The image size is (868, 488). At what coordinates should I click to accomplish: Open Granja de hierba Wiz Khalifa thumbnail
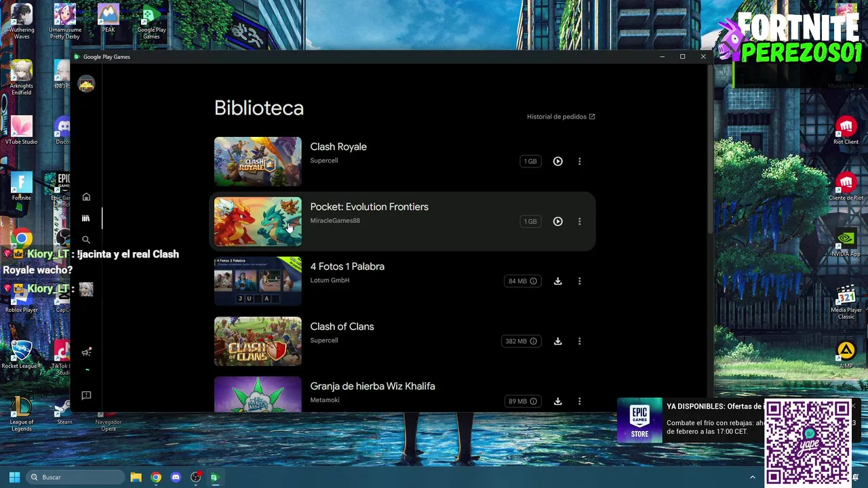tap(258, 394)
